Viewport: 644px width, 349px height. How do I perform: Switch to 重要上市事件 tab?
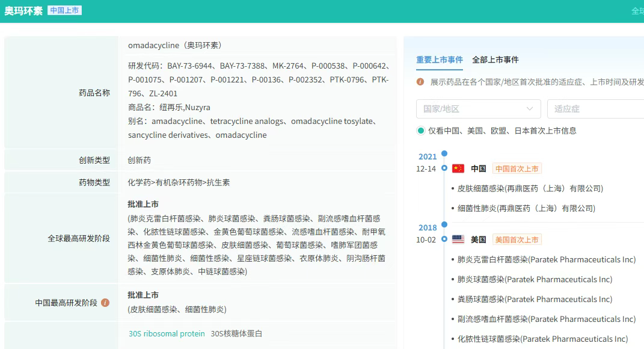pyautogui.click(x=440, y=60)
